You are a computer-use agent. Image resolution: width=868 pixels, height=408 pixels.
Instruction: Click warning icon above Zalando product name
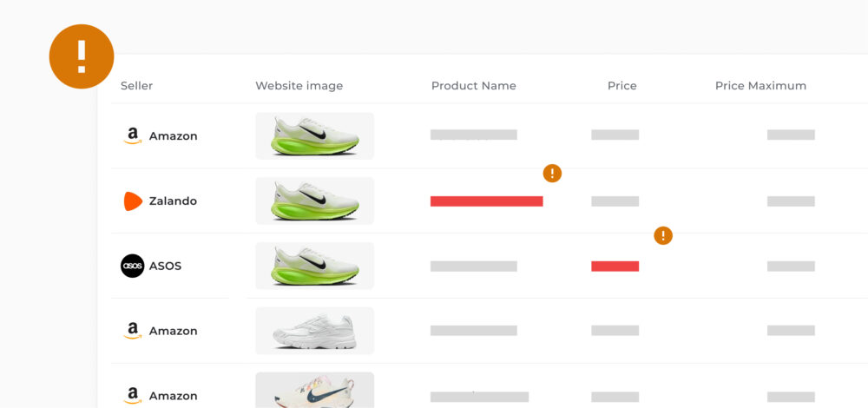pos(552,174)
